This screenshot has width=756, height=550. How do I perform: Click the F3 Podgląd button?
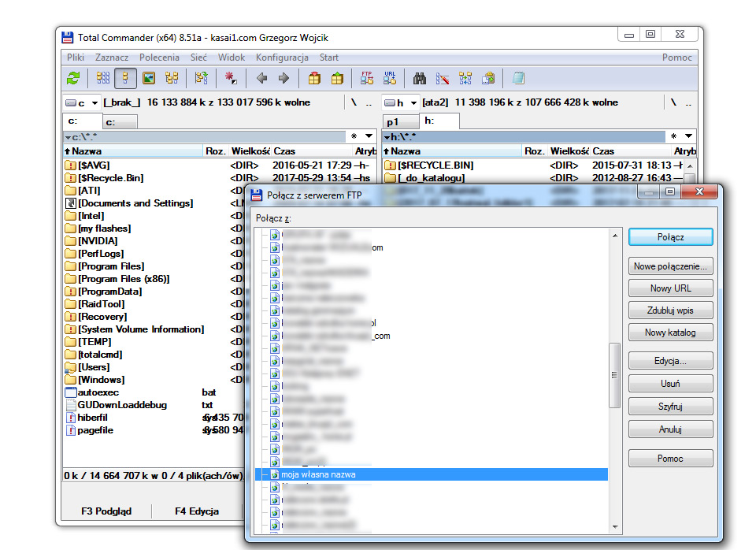[106, 511]
